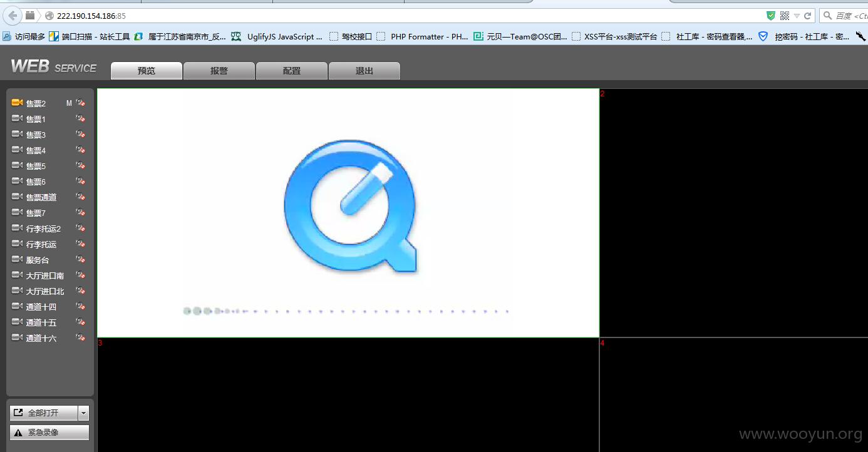The width and height of the screenshot is (868, 452).
Task: Open the 端口扫描 - 站长工具 bookmark
Action: pyautogui.click(x=90, y=37)
